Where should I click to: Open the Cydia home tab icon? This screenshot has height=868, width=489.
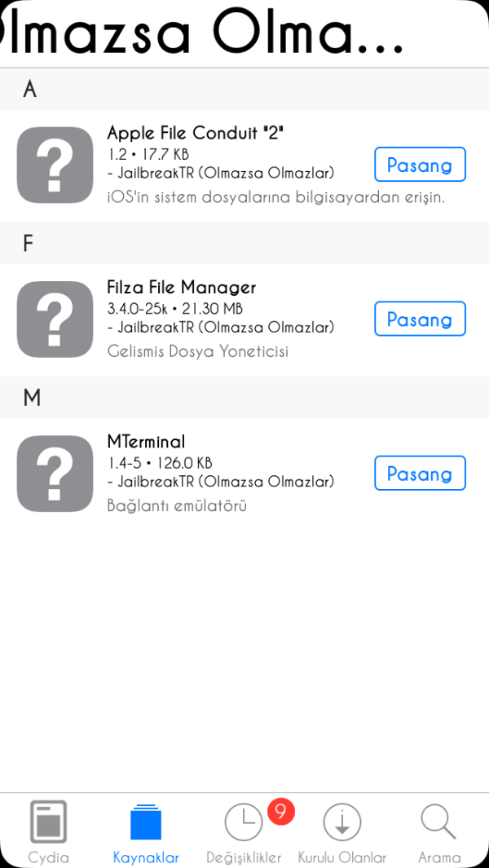48,822
